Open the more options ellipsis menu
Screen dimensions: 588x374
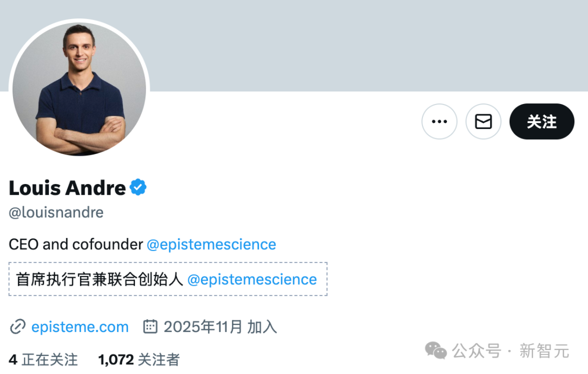[x=439, y=121]
